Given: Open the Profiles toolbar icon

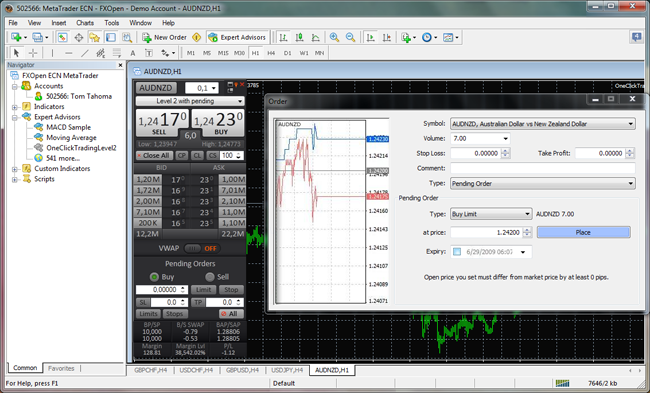Looking at the screenshot, I should [38, 37].
